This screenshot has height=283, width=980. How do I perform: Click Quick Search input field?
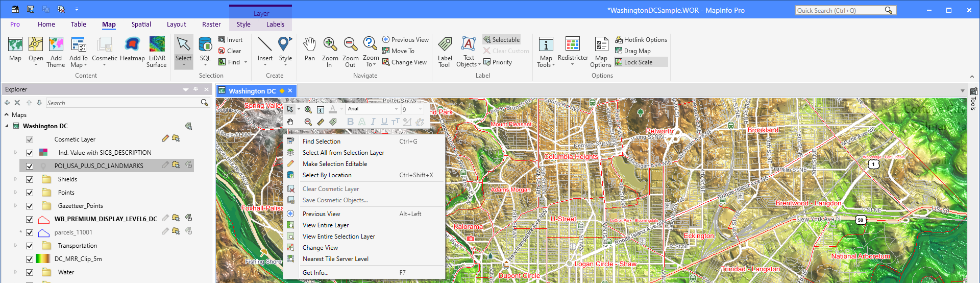click(840, 10)
